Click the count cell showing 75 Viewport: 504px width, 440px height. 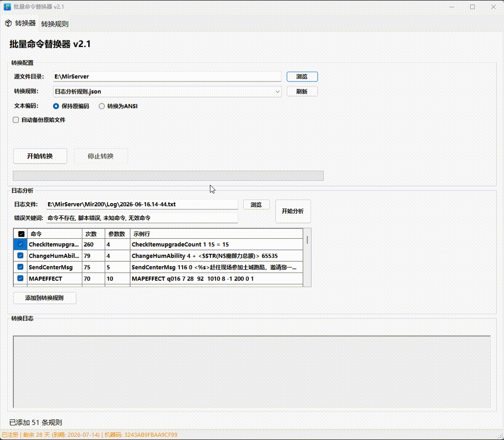point(94,268)
